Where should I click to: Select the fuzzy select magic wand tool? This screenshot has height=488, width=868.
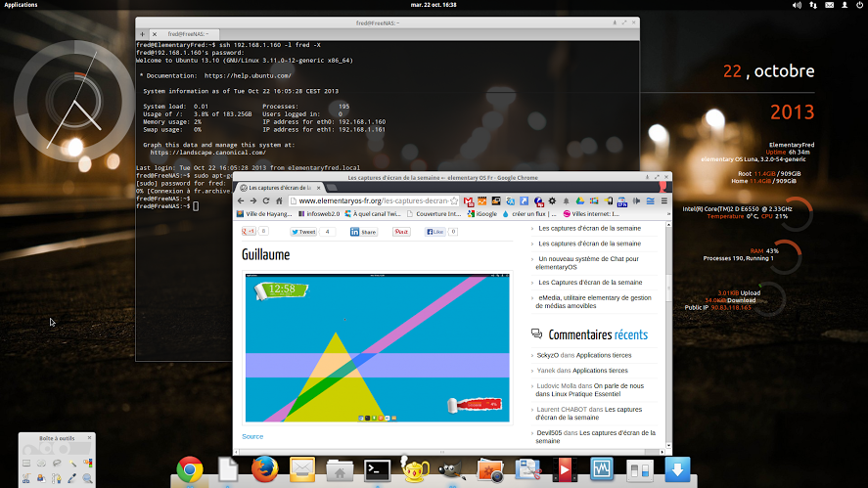72,464
